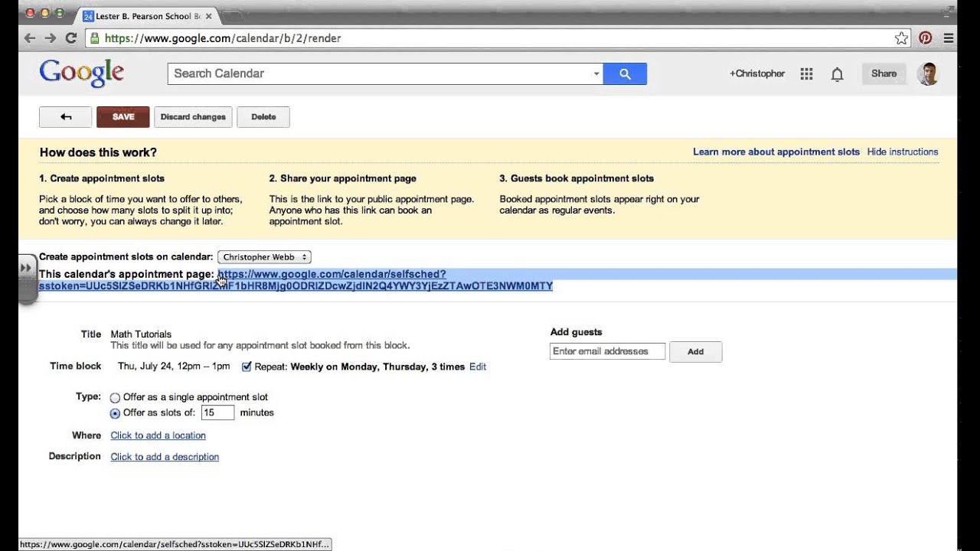Click '1. Create appointment slots' heading
980x551 pixels.
click(x=102, y=178)
